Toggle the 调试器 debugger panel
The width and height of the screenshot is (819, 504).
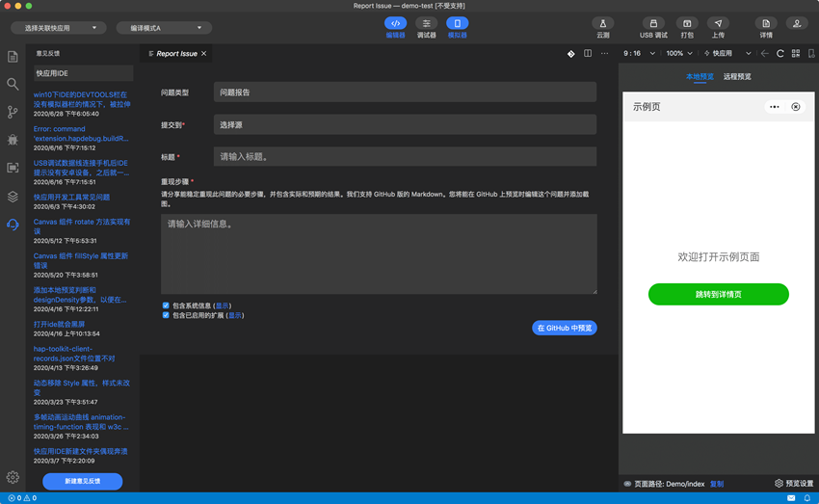(426, 27)
